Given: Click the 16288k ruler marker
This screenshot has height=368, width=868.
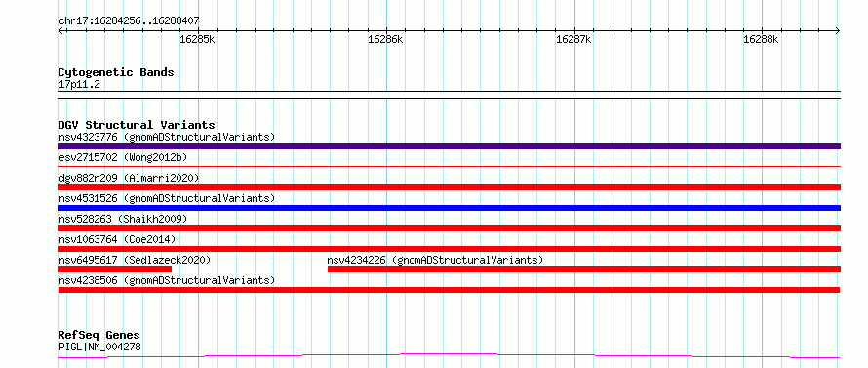Looking at the screenshot, I should (x=761, y=39).
